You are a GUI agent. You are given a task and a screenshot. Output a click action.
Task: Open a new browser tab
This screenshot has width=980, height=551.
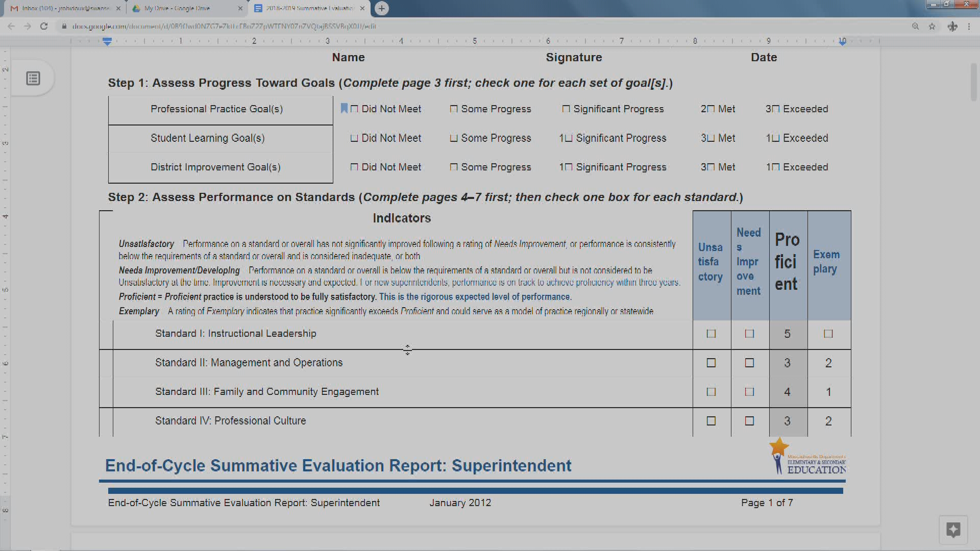(381, 8)
